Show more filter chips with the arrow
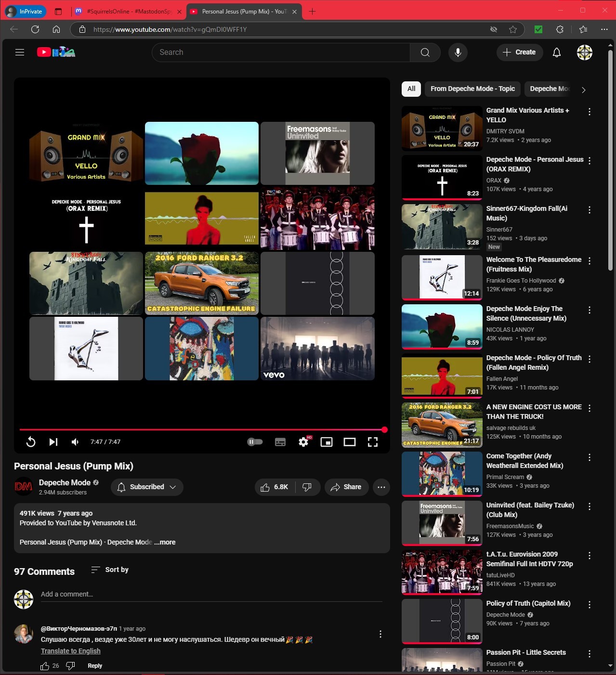Viewport: 616px width, 675px height. tap(584, 90)
